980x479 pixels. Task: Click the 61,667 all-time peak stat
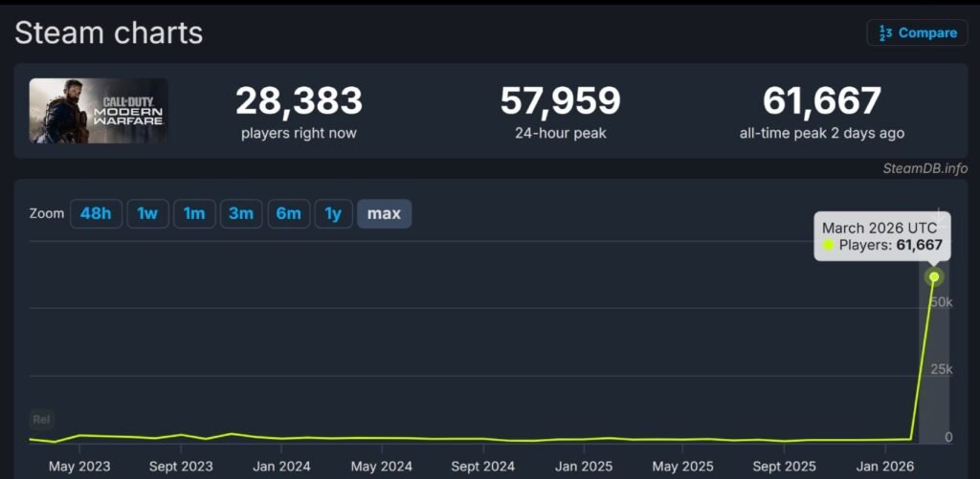821,101
